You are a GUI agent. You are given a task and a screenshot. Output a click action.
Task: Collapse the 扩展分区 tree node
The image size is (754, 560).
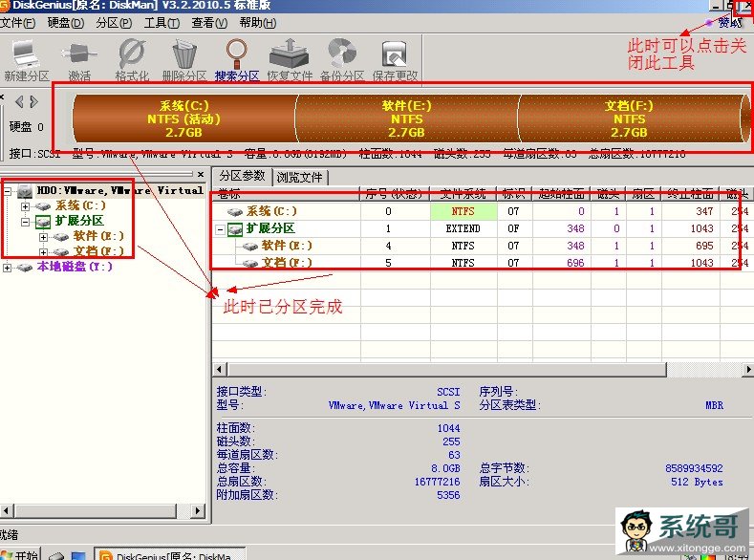(x=25, y=222)
